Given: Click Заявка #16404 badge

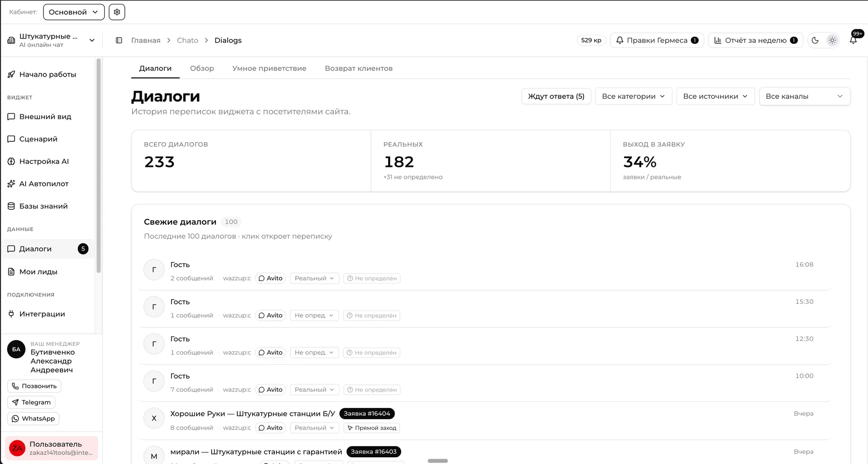Looking at the screenshot, I should 367,414.
